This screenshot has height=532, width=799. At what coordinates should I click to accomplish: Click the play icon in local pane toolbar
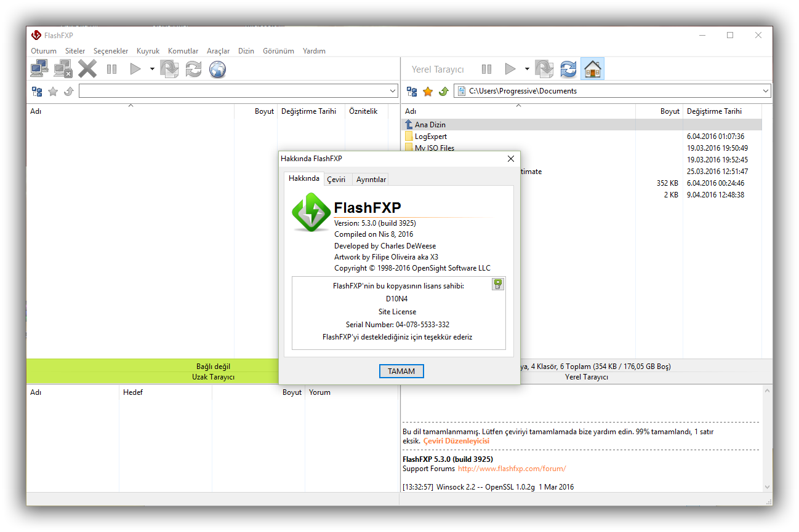point(510,69)
